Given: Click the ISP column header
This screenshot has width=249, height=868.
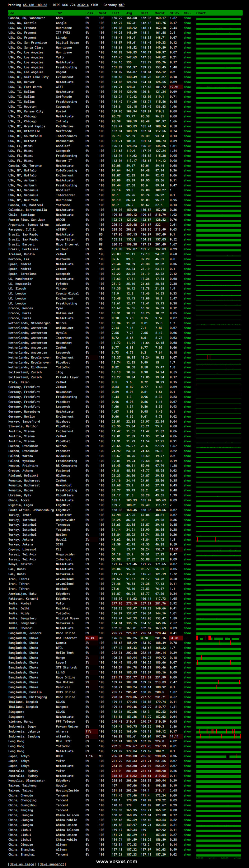Looking at the screenshot, I should [x=59, y=13].
